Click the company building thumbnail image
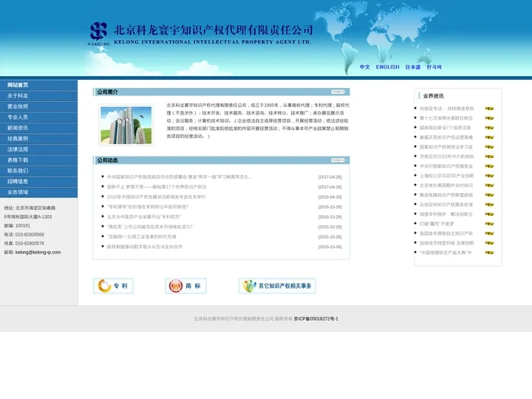Screen dimensions: 532x399 pos(126,125)
